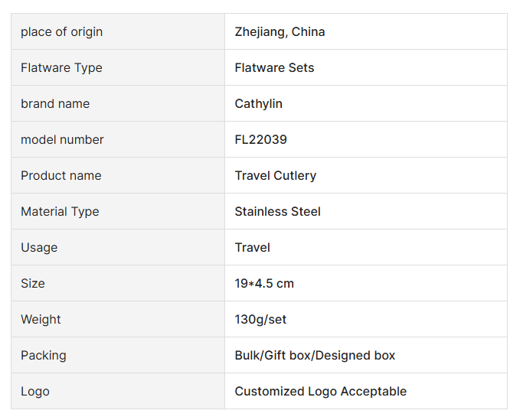
Task: Click the 'Size' row label
Action: point(33,284)
